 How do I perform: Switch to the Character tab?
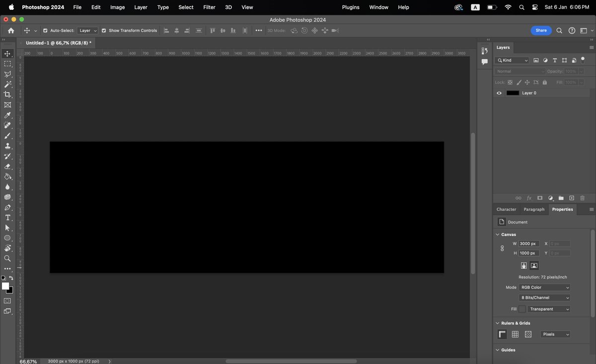pyautogui.click(x=506, y=209)
